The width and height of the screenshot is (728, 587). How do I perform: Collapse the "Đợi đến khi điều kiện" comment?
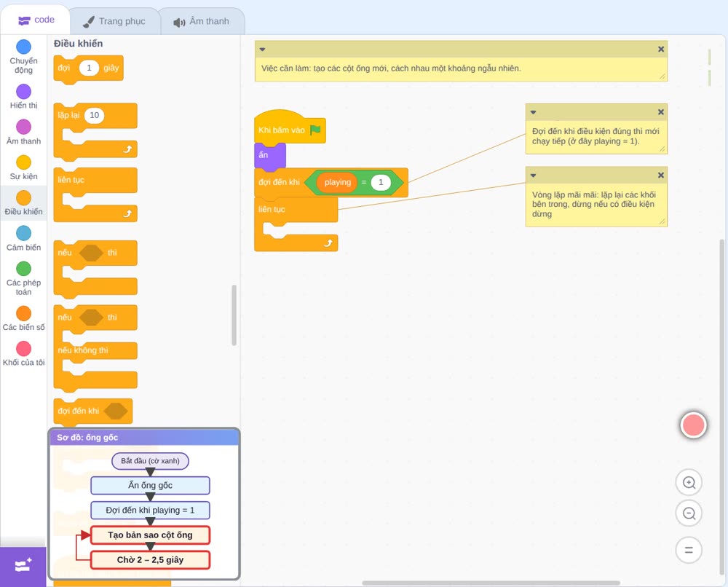[x=533, y=112]
